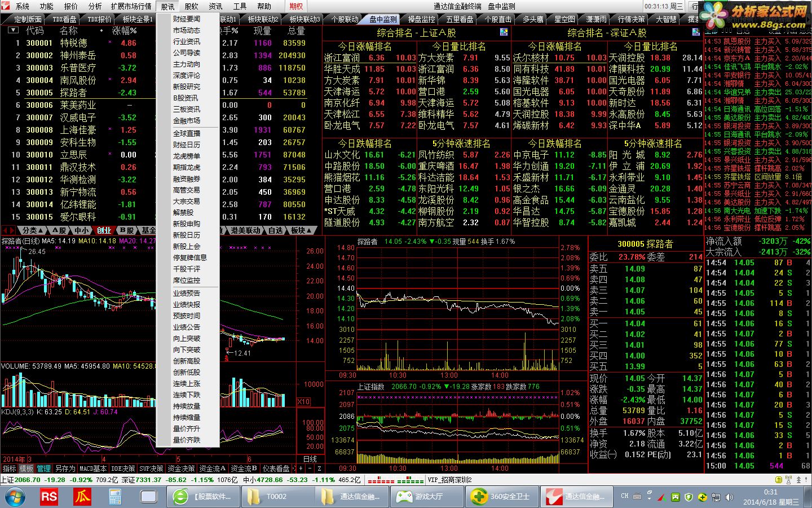Image resolution: width=812 pixels, height=508 pixels.
Task: Open the calculator taskbar icon
Action: [116, 497]
